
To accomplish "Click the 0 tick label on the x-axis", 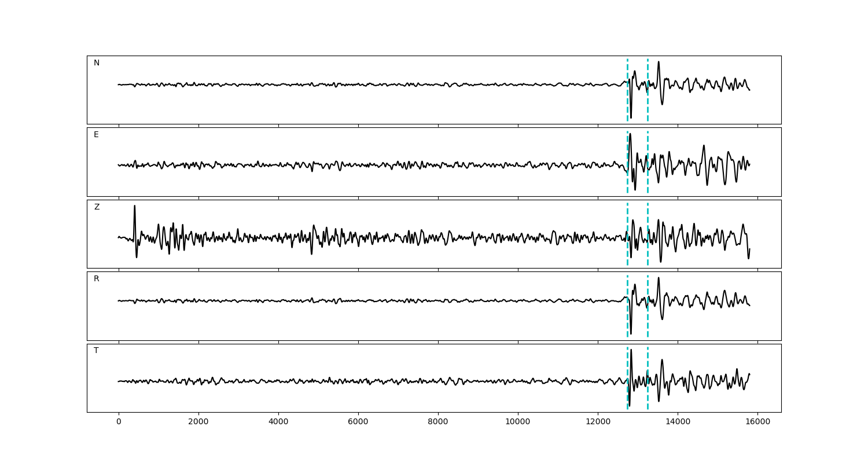I will click(x=119, y=422).
